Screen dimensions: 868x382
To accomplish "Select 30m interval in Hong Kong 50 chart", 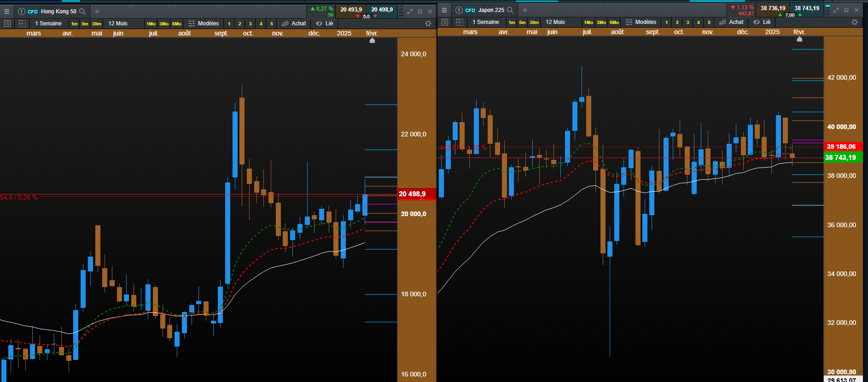I will [96, 24].
